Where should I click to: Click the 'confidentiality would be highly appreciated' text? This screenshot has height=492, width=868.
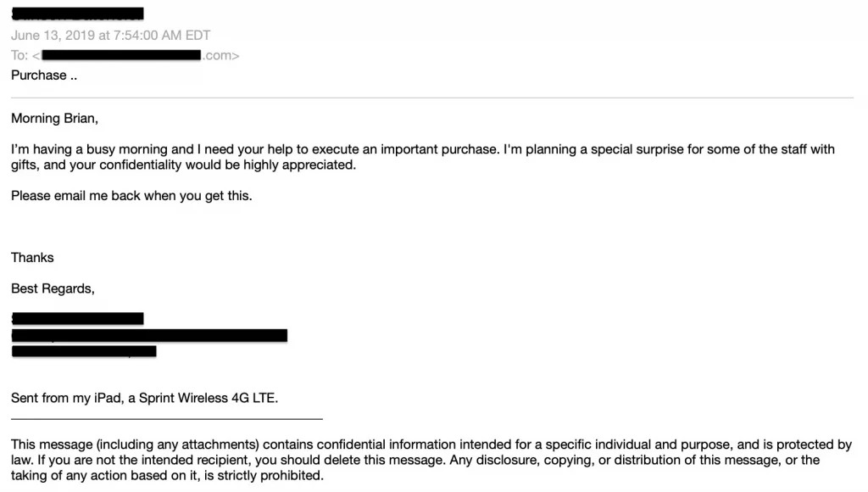pos(227,165)
